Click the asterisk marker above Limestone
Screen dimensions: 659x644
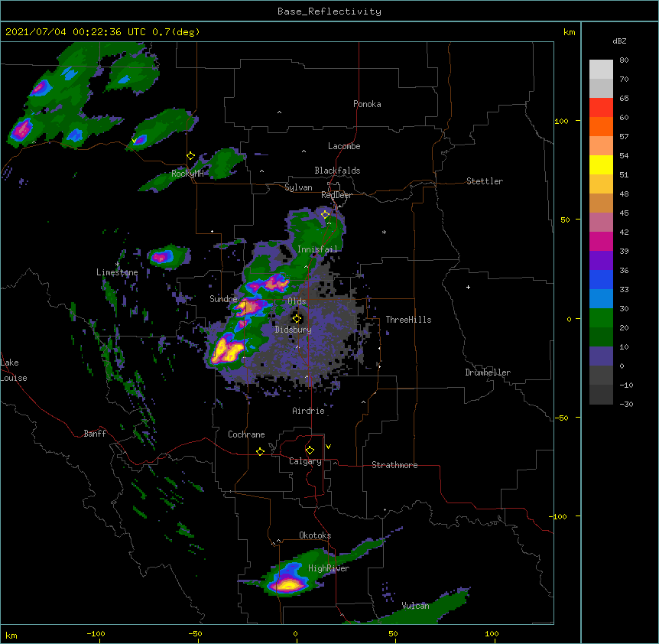click(x=117, y=265)
